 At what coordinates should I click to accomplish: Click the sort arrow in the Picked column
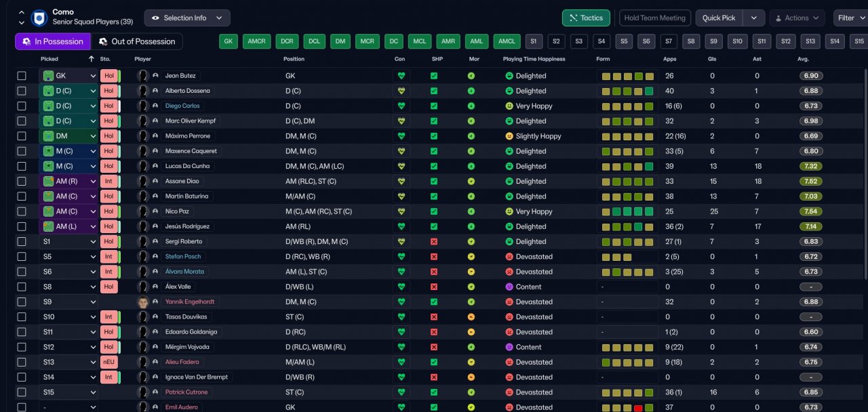(92, 59)
